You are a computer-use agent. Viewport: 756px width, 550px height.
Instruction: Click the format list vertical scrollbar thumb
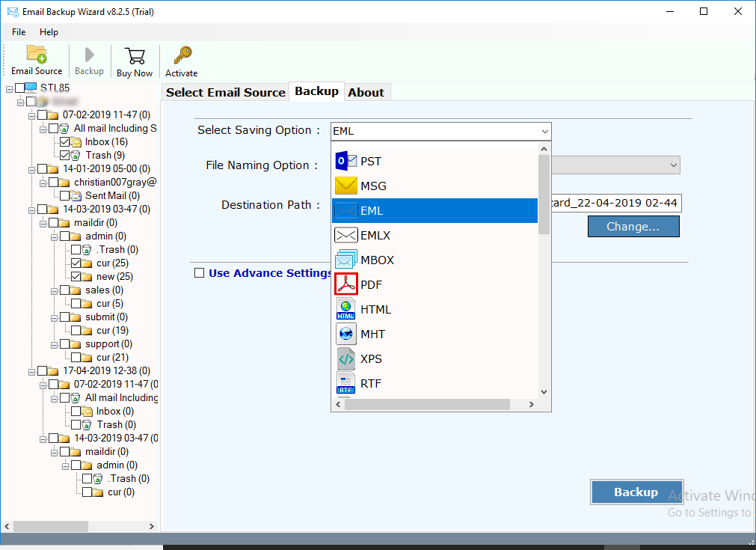[x=544, y=195]
